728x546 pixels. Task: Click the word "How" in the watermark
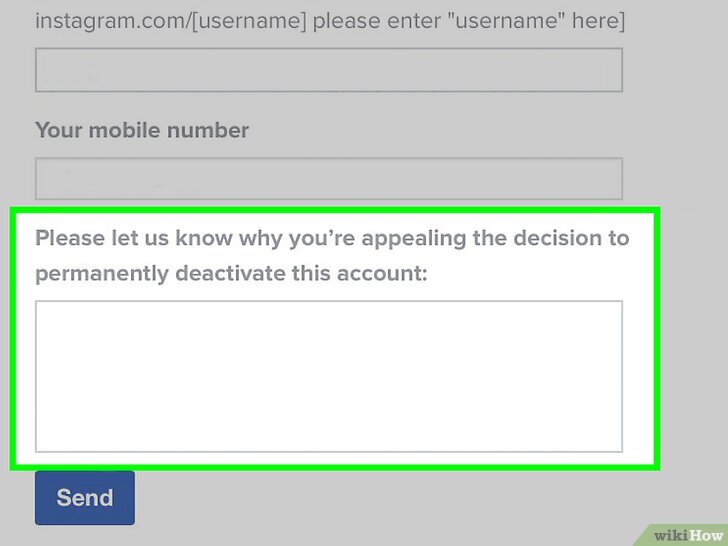pos(706,535)
